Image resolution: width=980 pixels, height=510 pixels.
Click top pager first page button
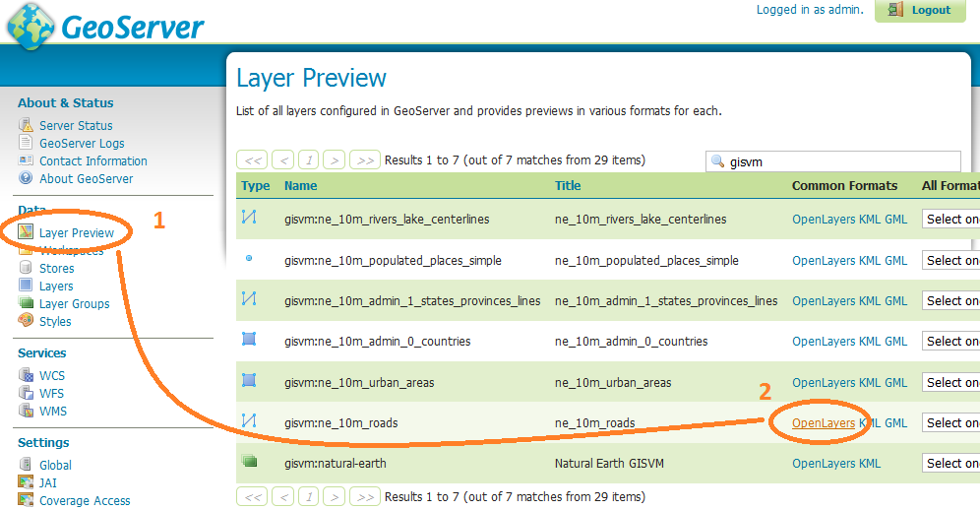pos(253,159)
